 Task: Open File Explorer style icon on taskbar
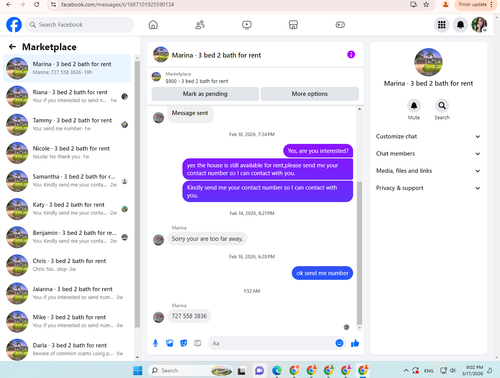tap(242, 371)
